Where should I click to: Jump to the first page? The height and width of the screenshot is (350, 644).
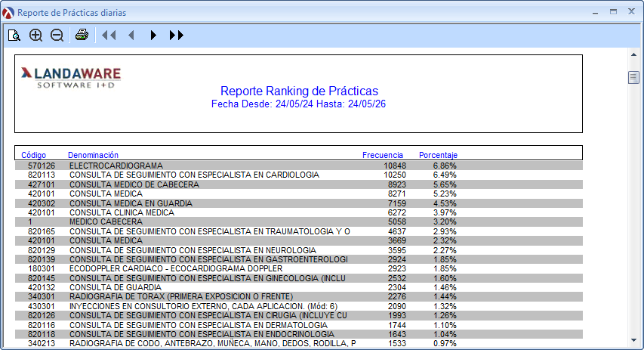pos(109,36)
